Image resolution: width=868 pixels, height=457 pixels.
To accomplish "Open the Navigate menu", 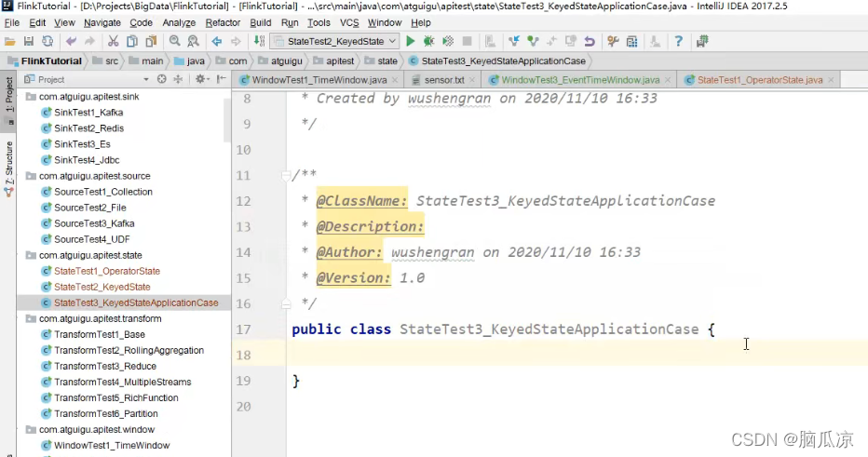I will tap(102, 22).
